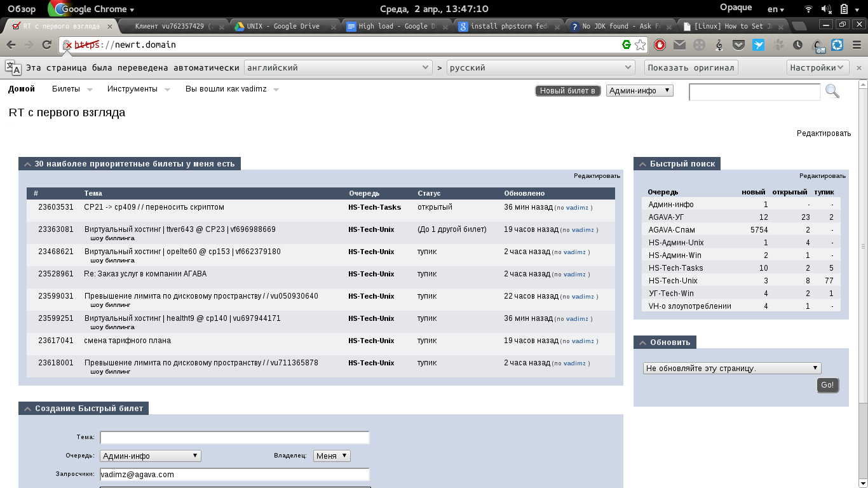
Task: Click HS-Tech-Unix queue in Быстрый поиск
Action: click(x=673, y=281)
